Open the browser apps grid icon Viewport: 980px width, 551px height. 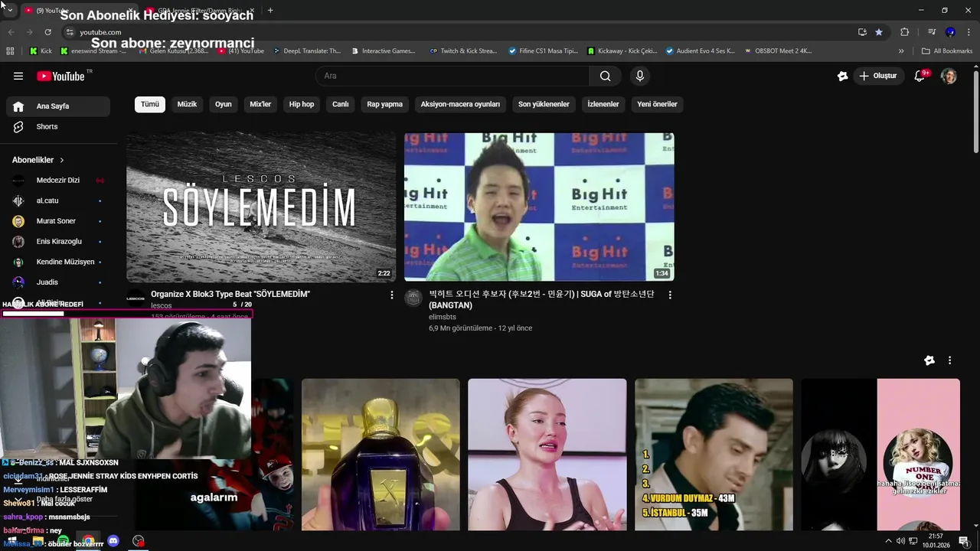click(10, 51)
